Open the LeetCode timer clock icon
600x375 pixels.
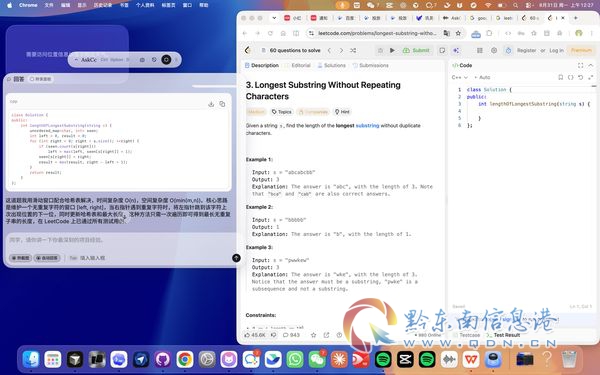click(x=508, y=51)
